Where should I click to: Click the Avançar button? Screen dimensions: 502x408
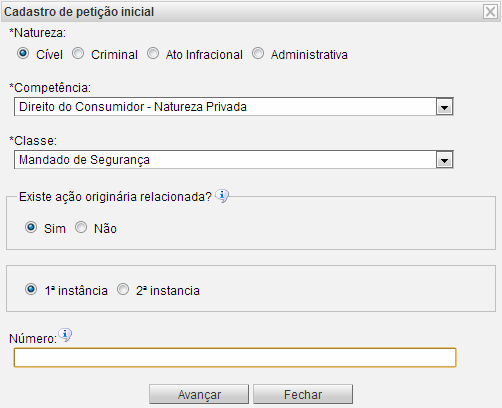pos(199,394)
